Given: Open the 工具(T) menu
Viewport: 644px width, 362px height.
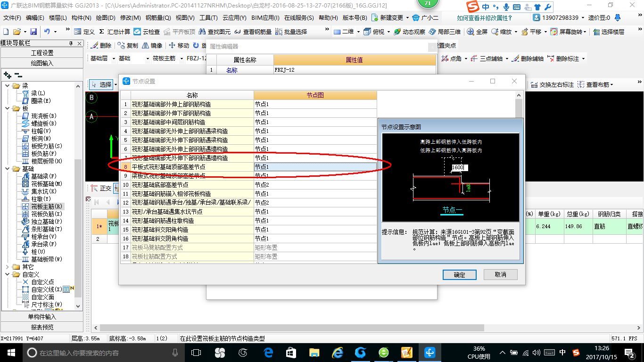Looking at the screenshot, I should [208, 17].
